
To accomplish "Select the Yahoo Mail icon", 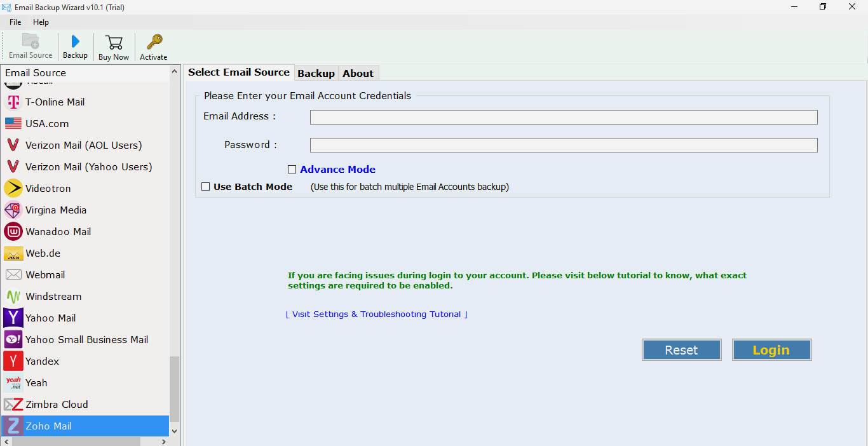I will (x=13, y=318).
